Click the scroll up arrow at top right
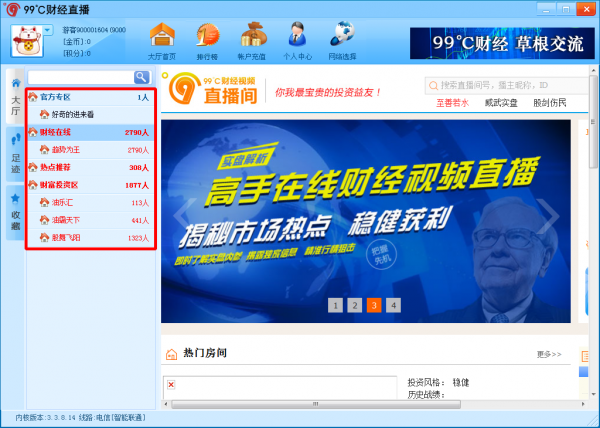This screenshot has width=600, height=428. click(x=593, y=70)
